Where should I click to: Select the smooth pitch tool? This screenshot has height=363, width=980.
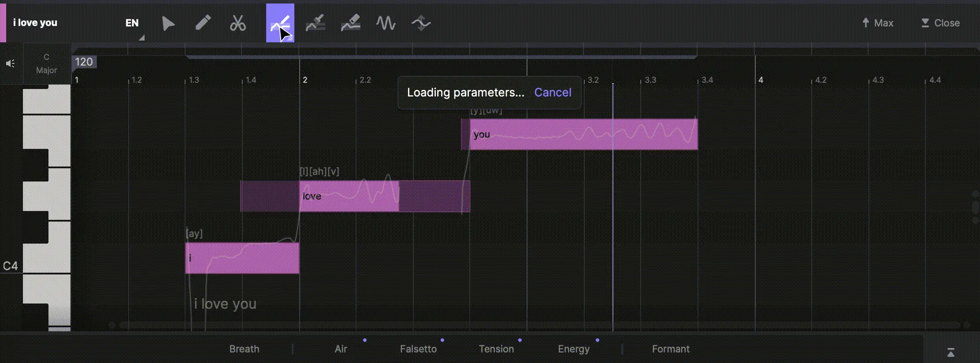tap(421, 23)
